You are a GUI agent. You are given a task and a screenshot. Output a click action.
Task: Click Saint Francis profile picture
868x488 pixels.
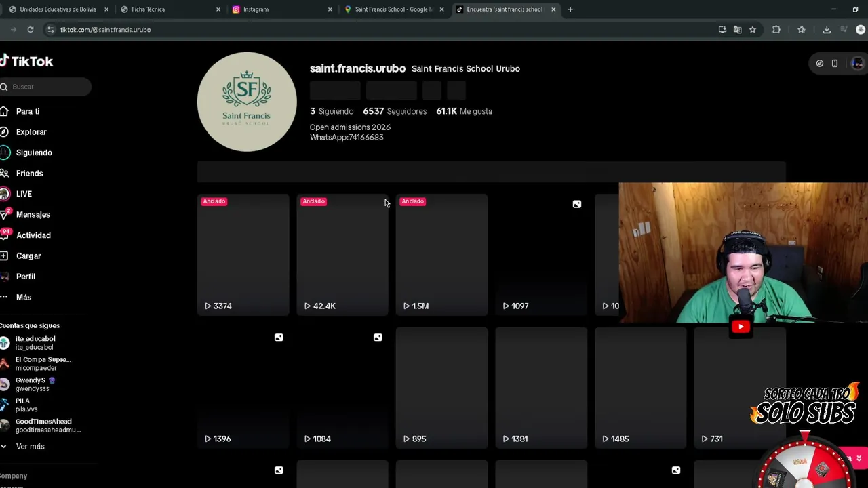coord(247,102)
